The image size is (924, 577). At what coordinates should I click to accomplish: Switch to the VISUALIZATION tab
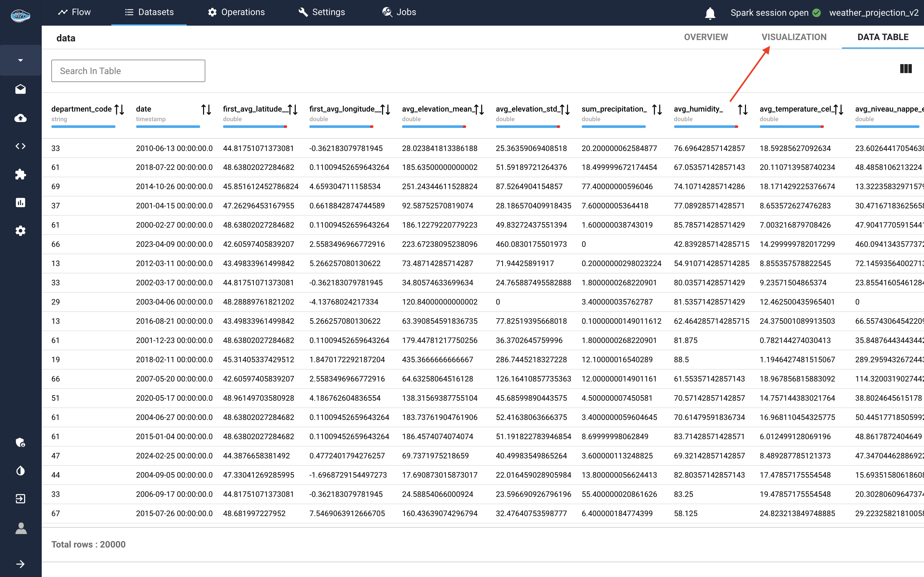[794, 37]
